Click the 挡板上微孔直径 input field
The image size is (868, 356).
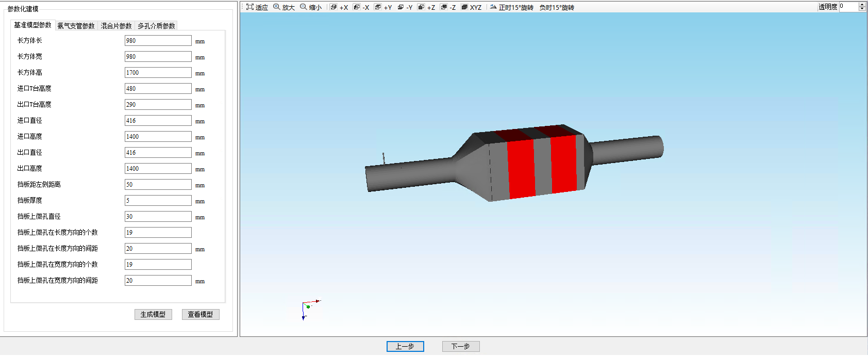tap(158, 217)
